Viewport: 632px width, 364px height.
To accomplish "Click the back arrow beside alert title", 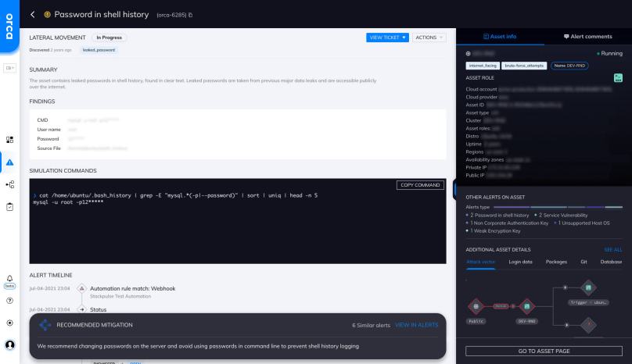I will [x=32, y=14].
